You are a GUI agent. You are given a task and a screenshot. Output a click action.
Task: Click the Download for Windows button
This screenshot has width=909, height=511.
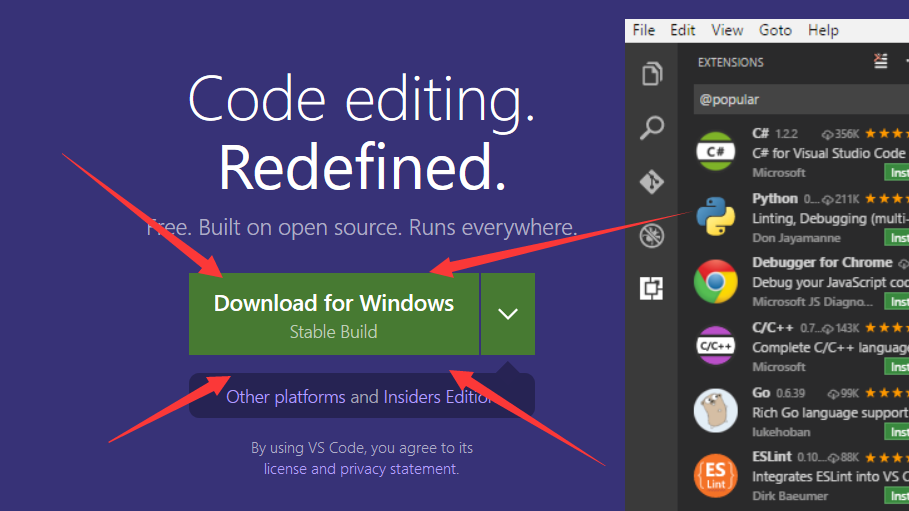[x=333, y=314]
